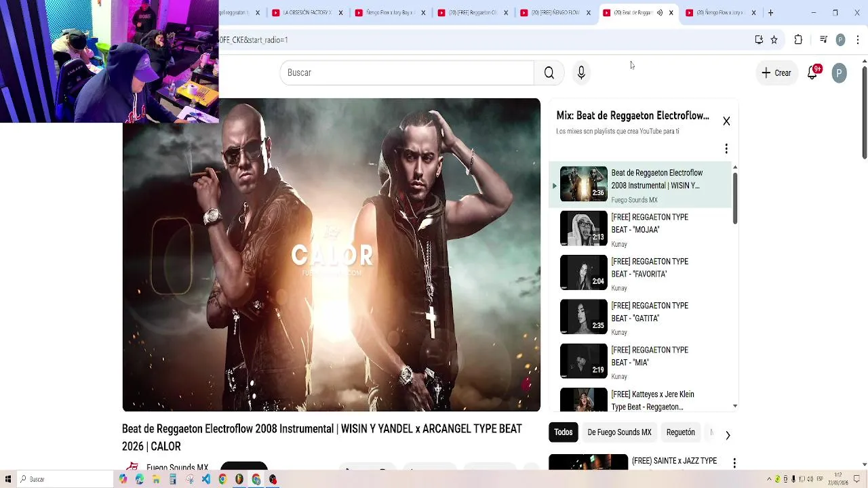Image resolution: width=868 pixels, height=488 pixels.
Task: Show more filter chips with right arrow
Action: pos(728,435)
